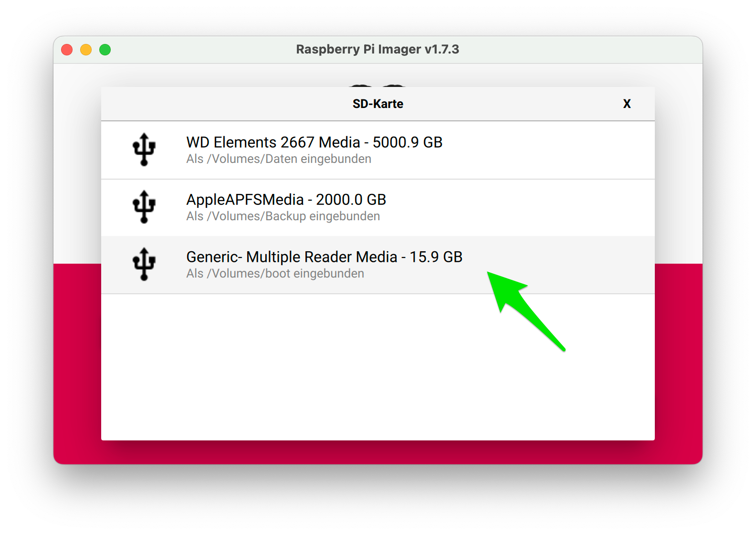
Task: Click the Raspberry Pi Imager v1.7.3 title
Action: click(x=378, y=49)
